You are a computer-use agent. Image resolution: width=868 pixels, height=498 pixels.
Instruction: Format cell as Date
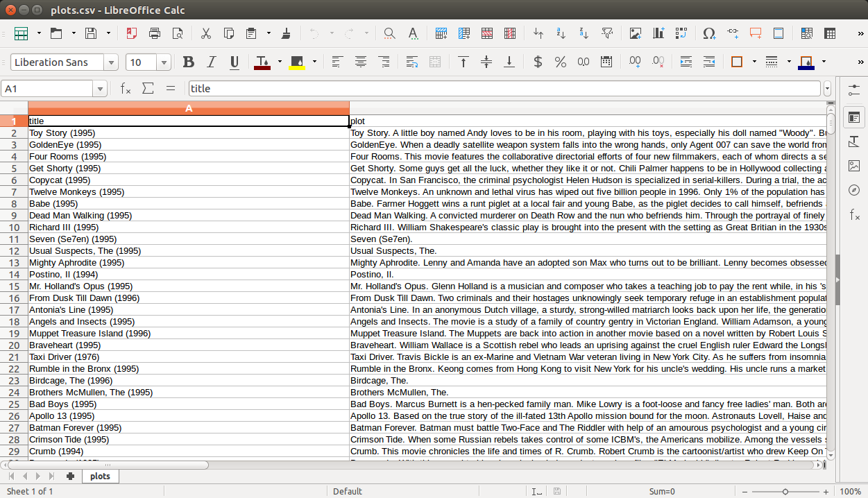(x=606, y=62)
